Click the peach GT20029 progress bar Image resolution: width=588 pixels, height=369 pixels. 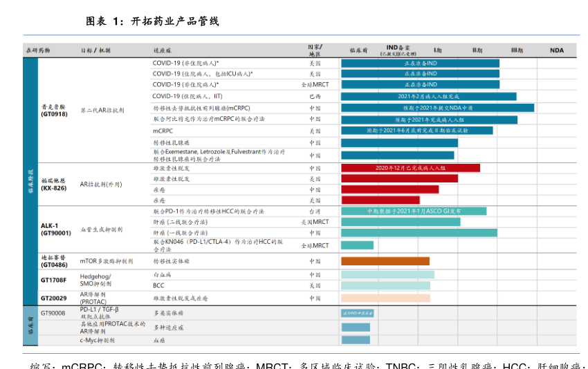coord(385,298)
